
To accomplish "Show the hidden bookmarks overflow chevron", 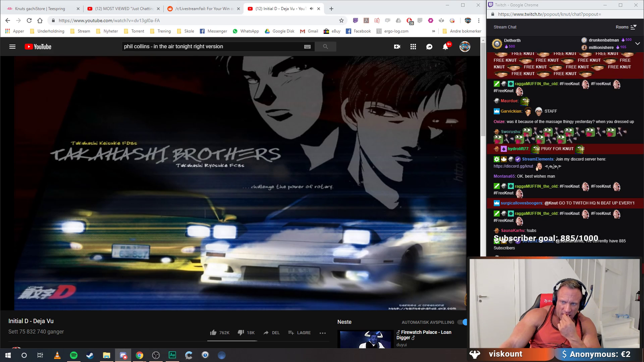I will pos(433,31).
